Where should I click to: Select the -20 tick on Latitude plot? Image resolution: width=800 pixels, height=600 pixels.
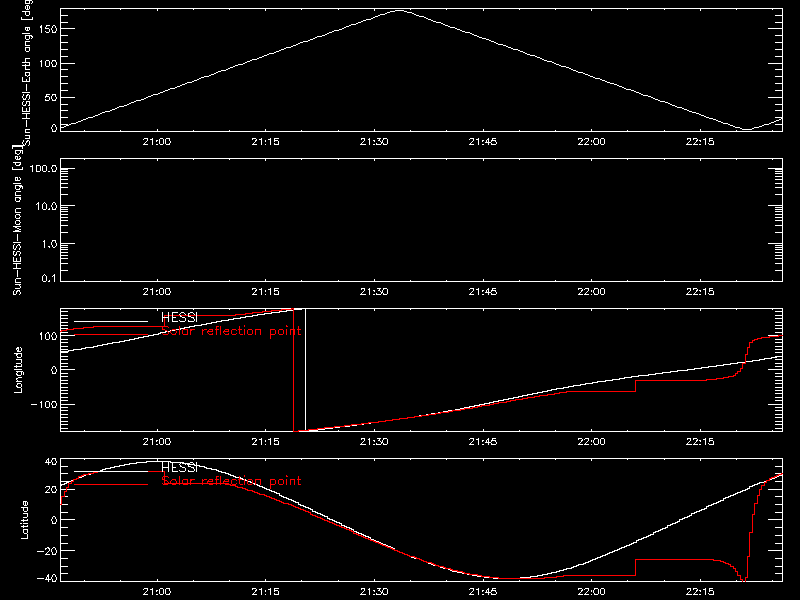(x=46, y=551)
